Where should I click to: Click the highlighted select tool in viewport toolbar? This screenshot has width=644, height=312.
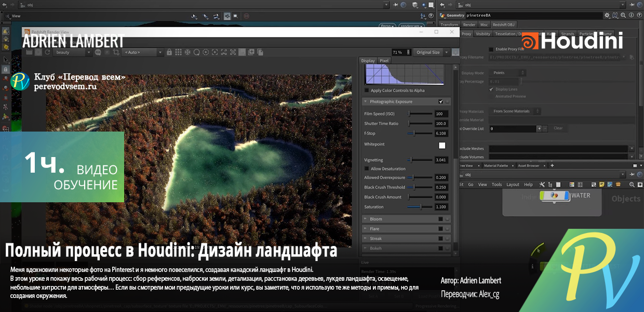(227, 16)
